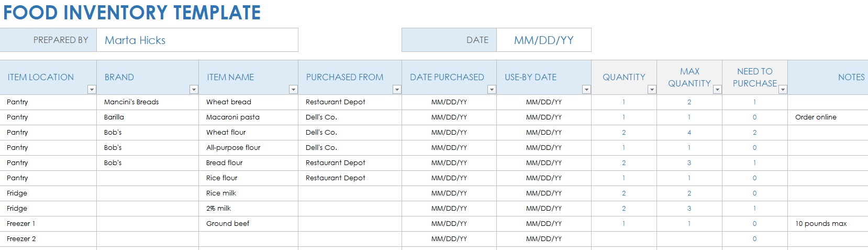Select the 'Order online' notes cell
The height and width of the screenshot is (250, 868).
[x=827, y=117]
